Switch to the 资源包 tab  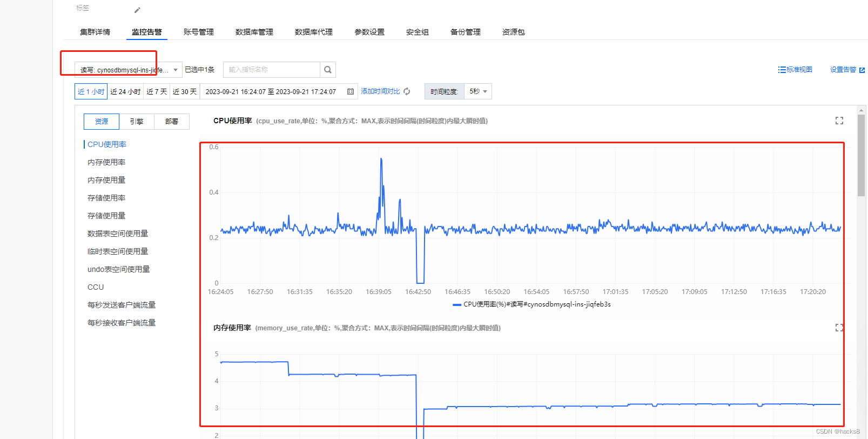[x=514, y=32]
